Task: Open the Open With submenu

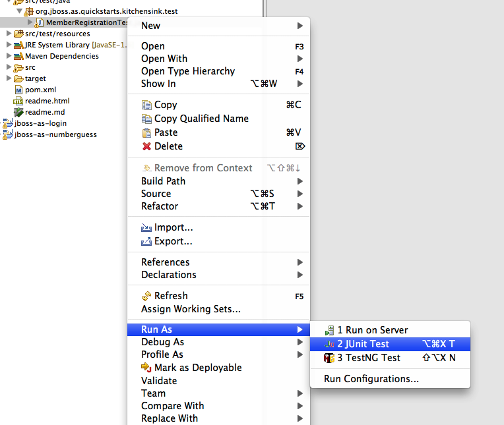Action: 218,59
